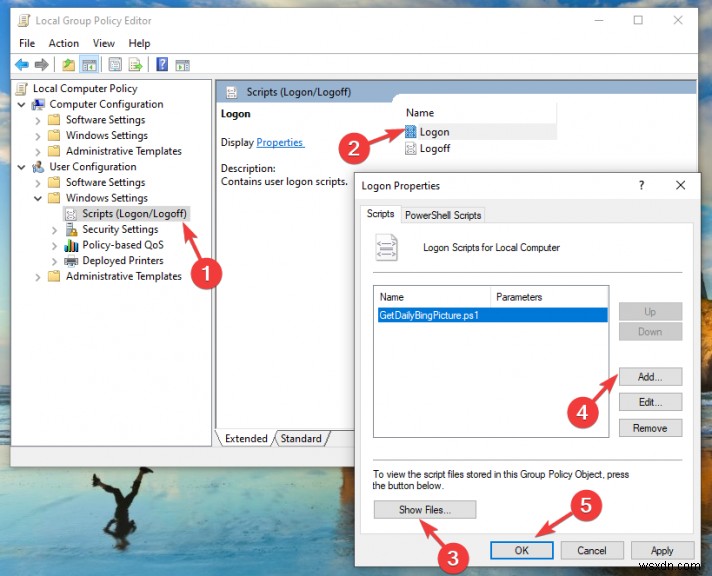Click the Deployed Printers printer icon
The width and height of the screenshot is (712, 576).
71,261
